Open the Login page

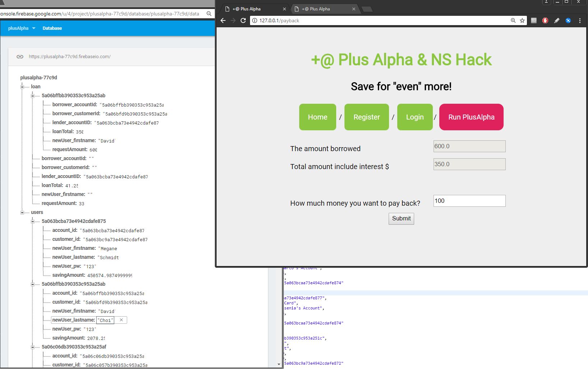[415, 117]
